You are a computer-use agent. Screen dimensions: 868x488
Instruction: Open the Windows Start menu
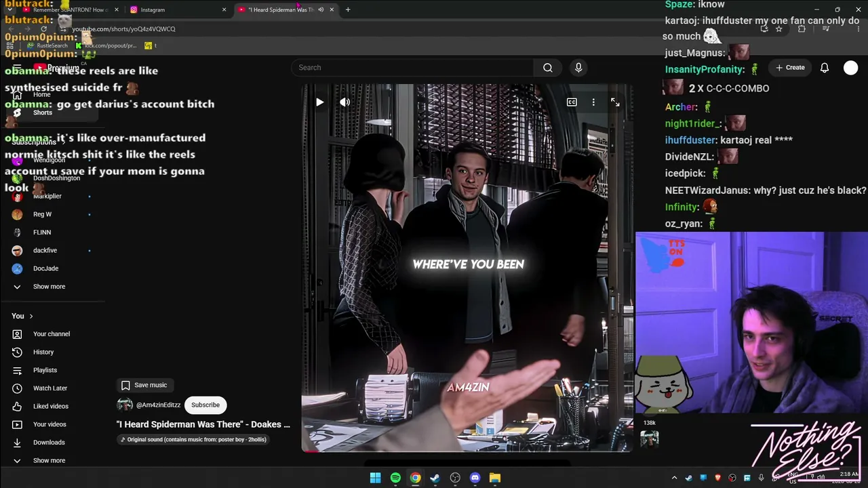pyautogui.click(x=376, y=478)
